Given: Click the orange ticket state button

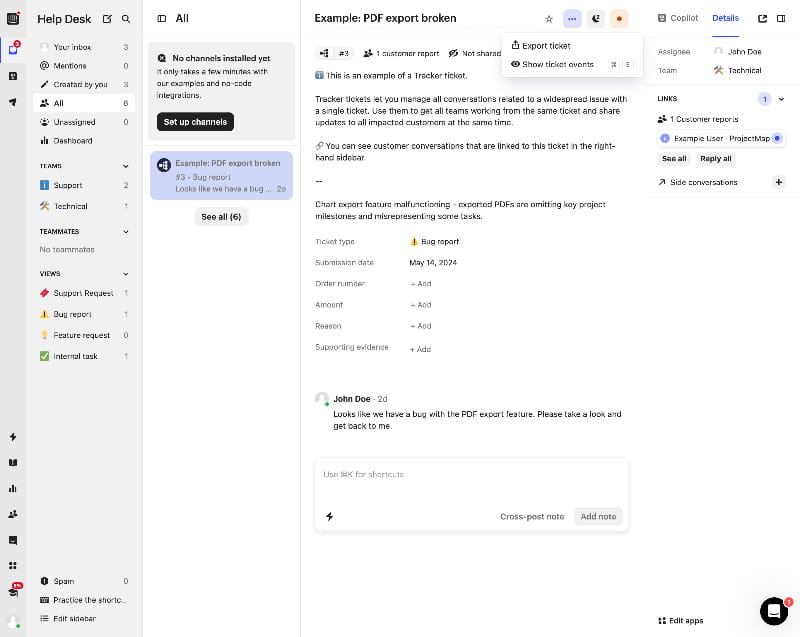Looking at the screenshot, I should pyautogui.click(x=619, y=19).
